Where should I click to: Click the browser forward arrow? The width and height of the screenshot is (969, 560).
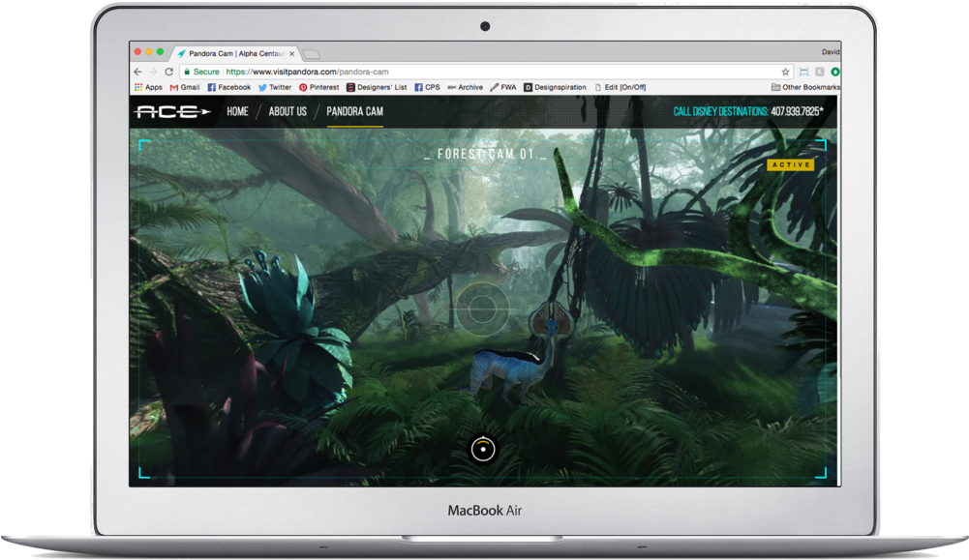[153, 72]
